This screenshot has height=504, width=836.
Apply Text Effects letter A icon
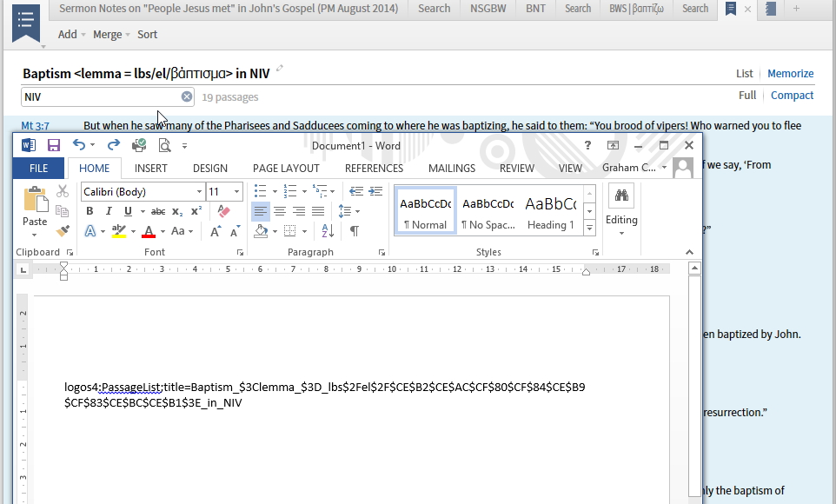pyautogui.click(x=90, y=231)
